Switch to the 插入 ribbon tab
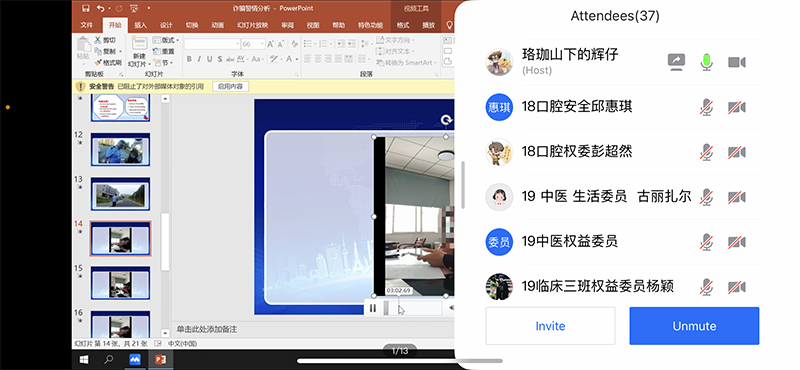 point(140,25)
